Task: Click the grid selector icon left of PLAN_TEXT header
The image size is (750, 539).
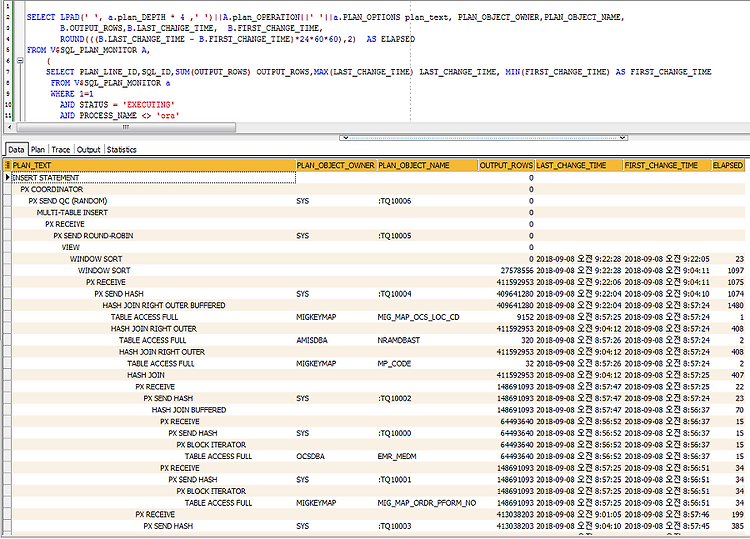Action: coord(7,165)
